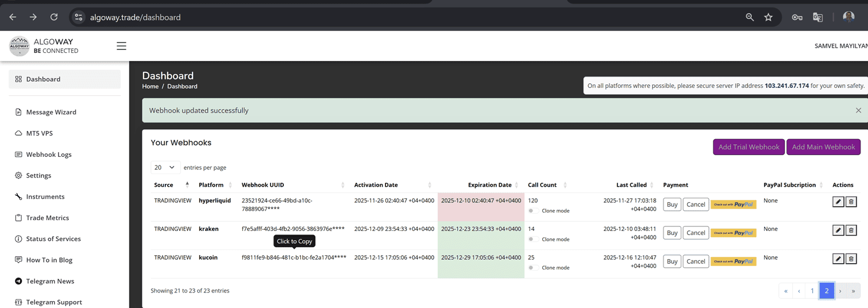Edit the kucoin webhook
The width and height of the screenshot is (868, 308).
(838, 259)
